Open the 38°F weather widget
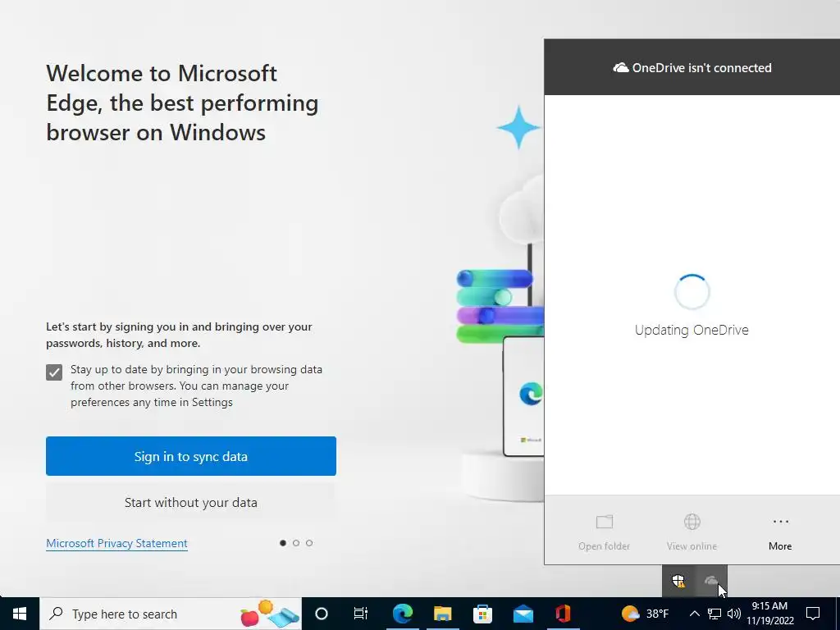The width and height of the screenshot is (840, 630). [645, 614]
